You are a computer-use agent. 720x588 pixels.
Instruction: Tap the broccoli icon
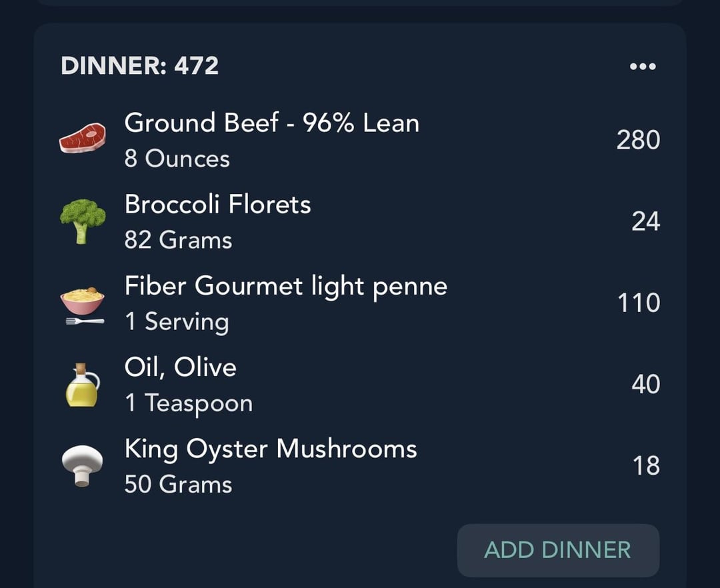coord(83,221)
